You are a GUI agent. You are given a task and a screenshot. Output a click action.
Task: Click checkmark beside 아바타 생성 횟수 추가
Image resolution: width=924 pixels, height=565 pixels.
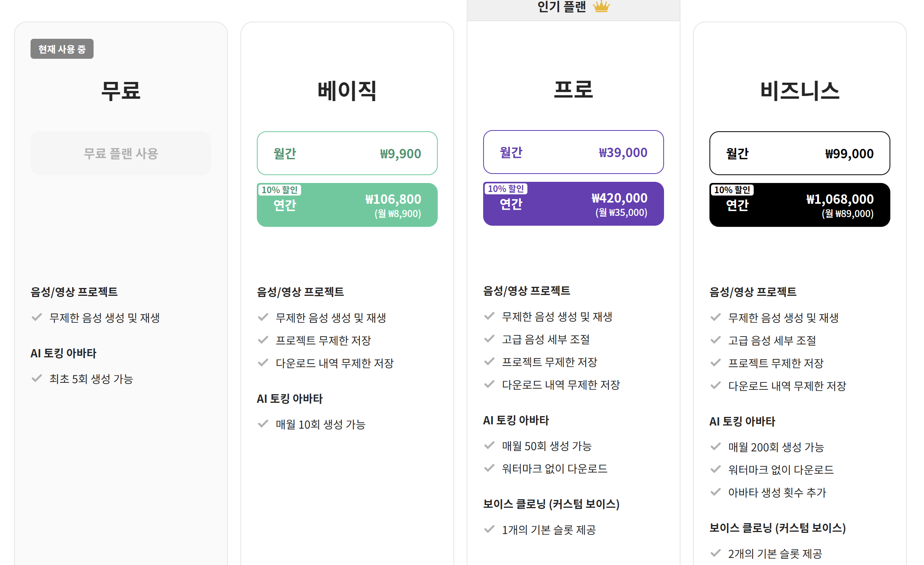(x=716, y=492)
